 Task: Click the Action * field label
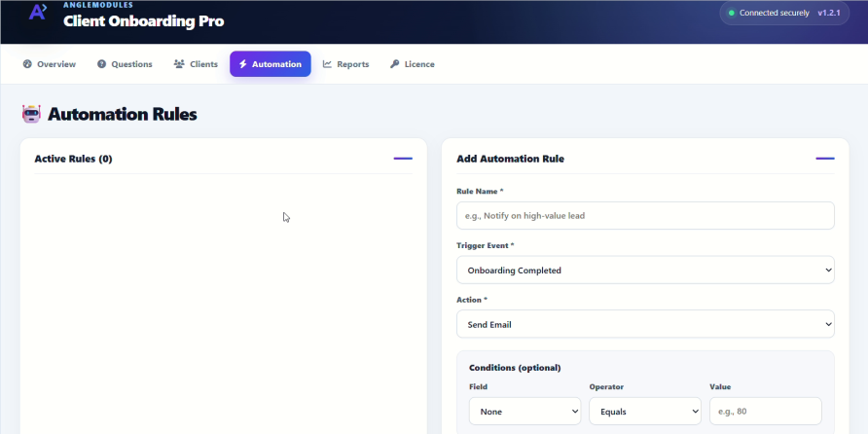click(x=472, y=300)
